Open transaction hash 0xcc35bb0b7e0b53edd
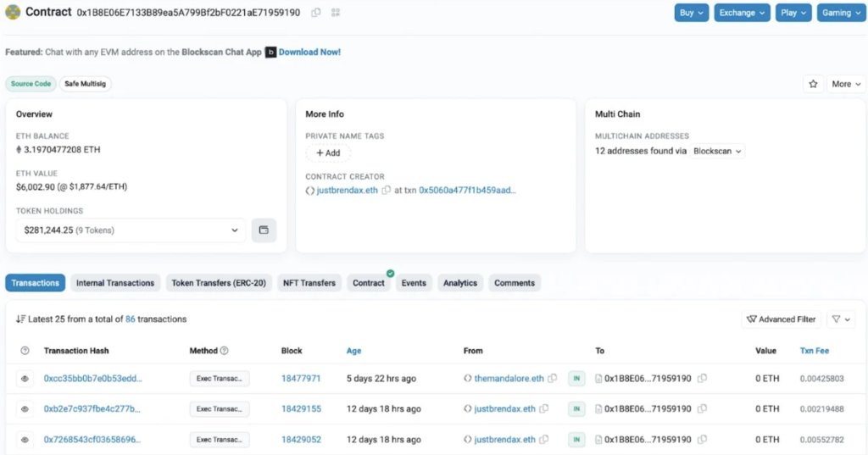The image size is (868, 455). click(93, 379)
